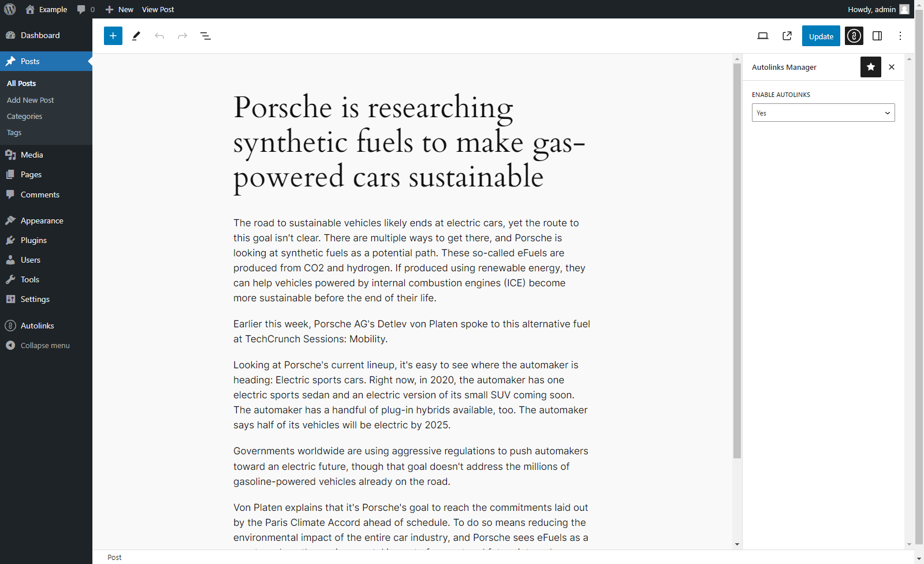Open the Plugins menu item
Image resolution: width=924 pixels, height=564 pixels.
pos(46,240)
